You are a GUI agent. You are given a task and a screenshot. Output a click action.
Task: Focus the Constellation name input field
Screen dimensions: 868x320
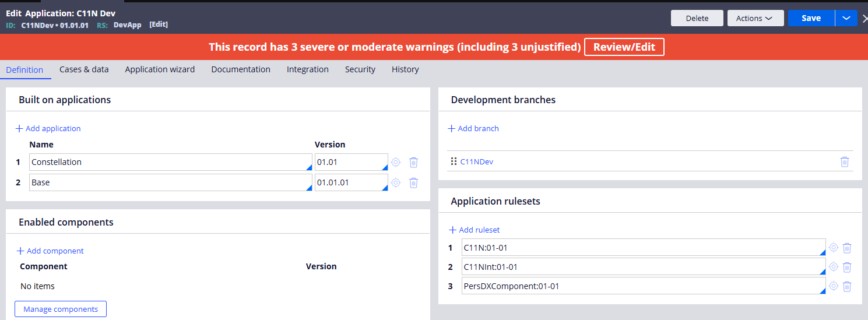pos(169,162)
